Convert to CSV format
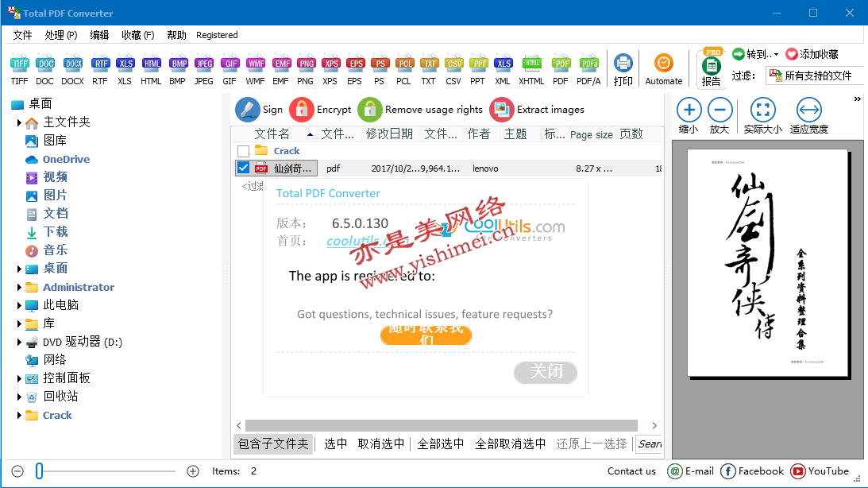868x488 pixels. pyautogui.click(x=453, y=71)
